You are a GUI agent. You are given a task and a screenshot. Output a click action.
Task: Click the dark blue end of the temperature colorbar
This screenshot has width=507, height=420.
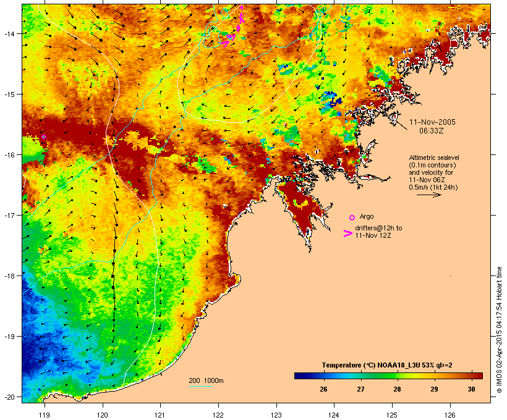(x=299, y=376)
